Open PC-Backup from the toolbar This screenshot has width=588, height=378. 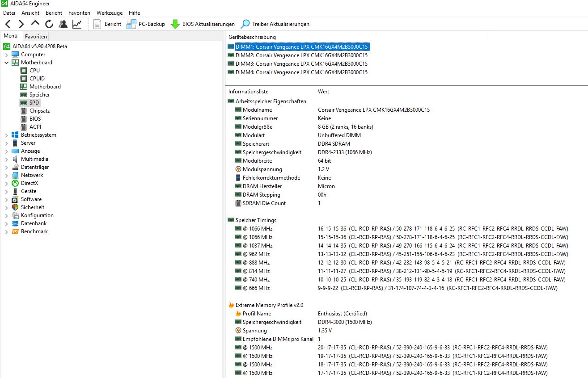(x=146, y=24)
